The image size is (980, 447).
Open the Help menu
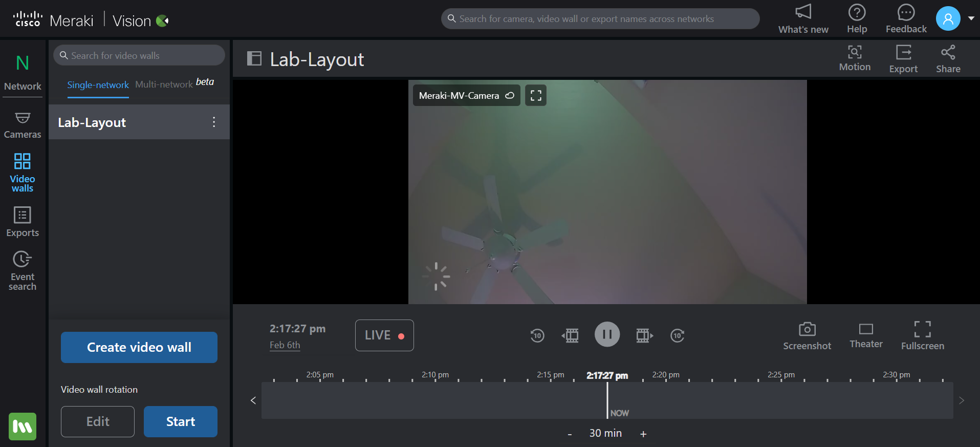(x=857, y=19)
